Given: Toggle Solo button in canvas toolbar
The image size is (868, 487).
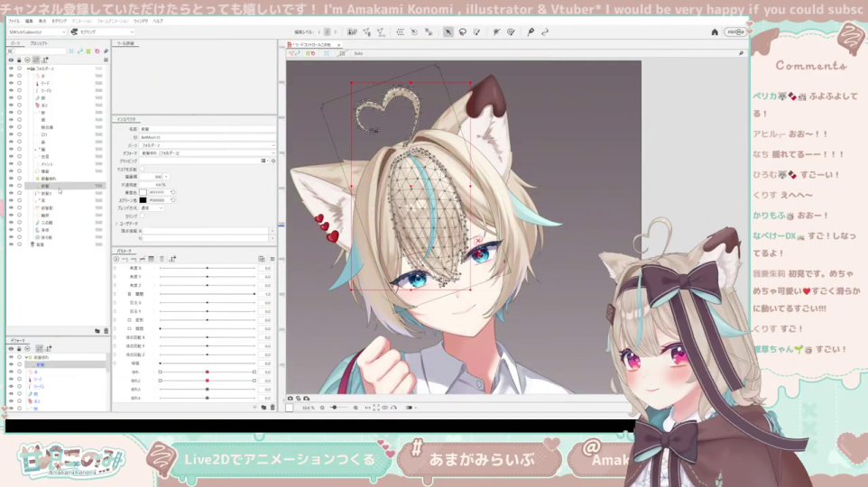Looking at the screenshot, I should pos(358,54).
